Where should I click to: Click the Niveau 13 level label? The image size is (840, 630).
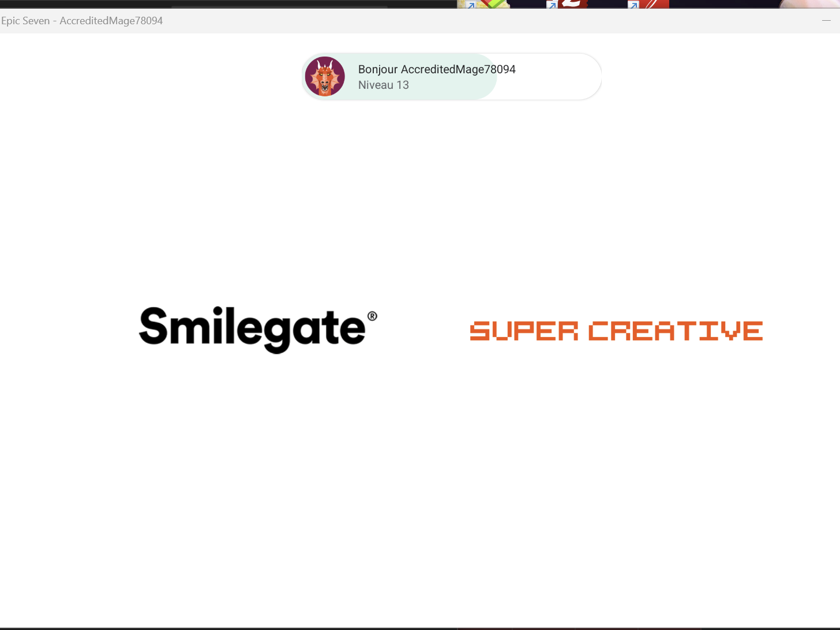[x=383, y=85]
